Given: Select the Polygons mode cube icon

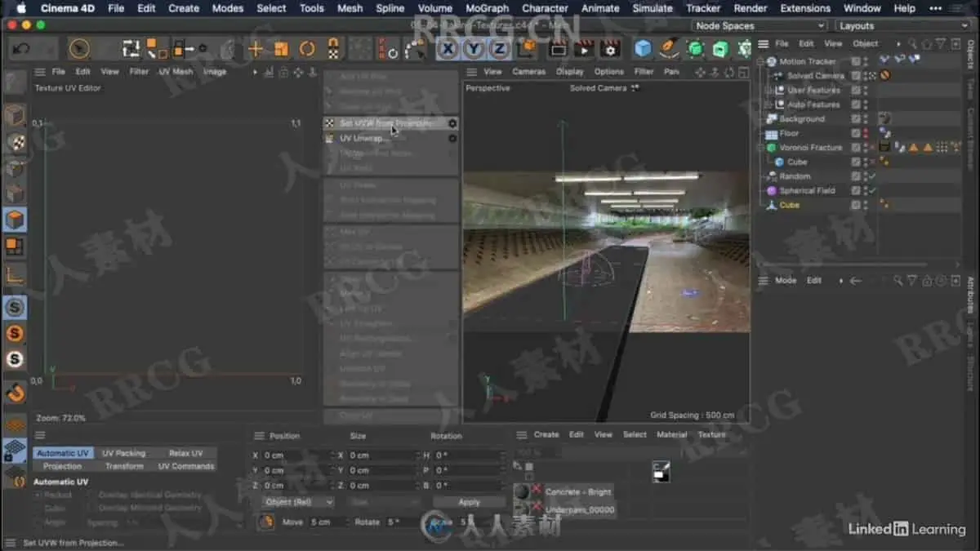Looking at the screenshot, I should (15, 220).
